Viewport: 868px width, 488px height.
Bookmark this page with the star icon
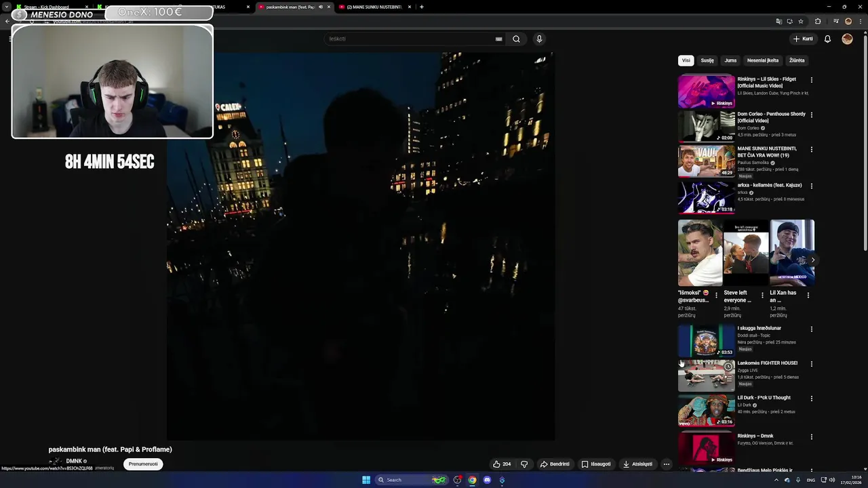coord(801,21)
